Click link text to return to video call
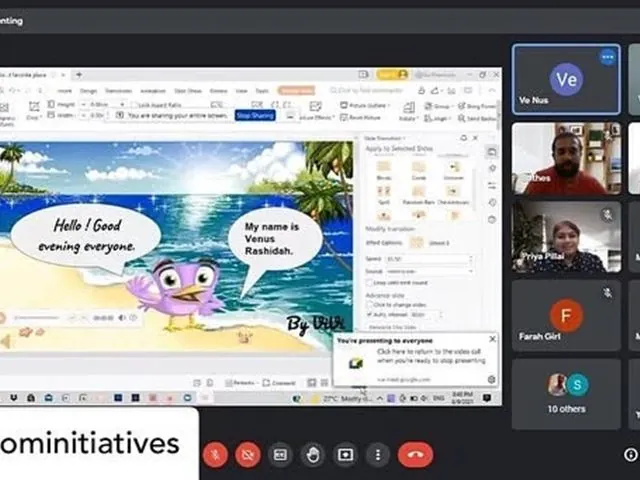 point(431,356)
